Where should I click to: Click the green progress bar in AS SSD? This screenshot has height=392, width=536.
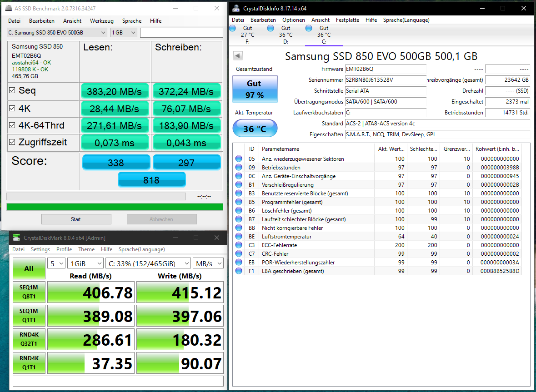(x=115, y=207)
